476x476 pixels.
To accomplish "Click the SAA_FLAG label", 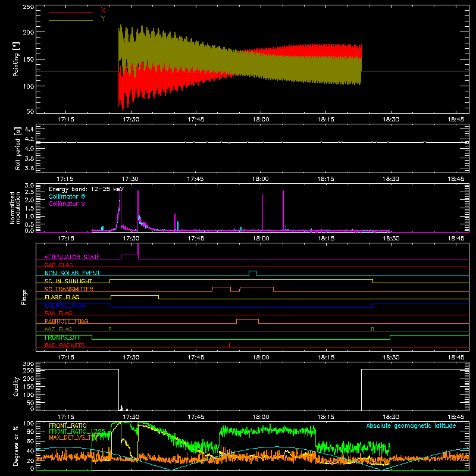I will (x=58, y=313).
